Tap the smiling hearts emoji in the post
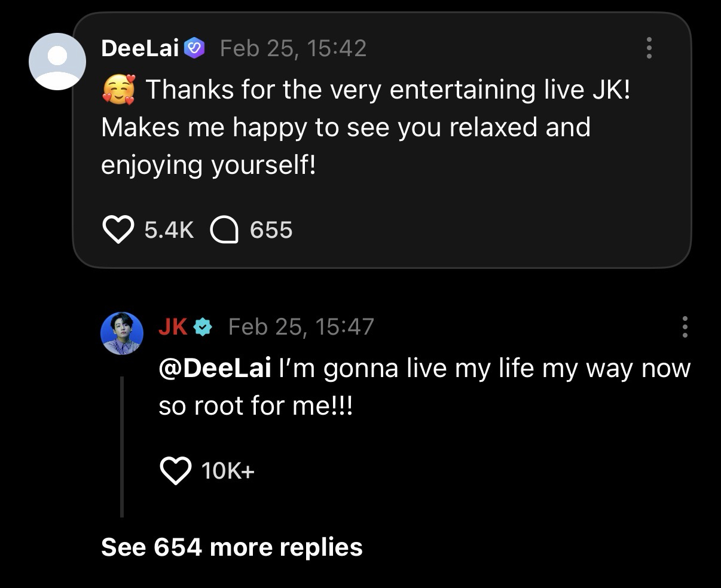 point(118,90)
